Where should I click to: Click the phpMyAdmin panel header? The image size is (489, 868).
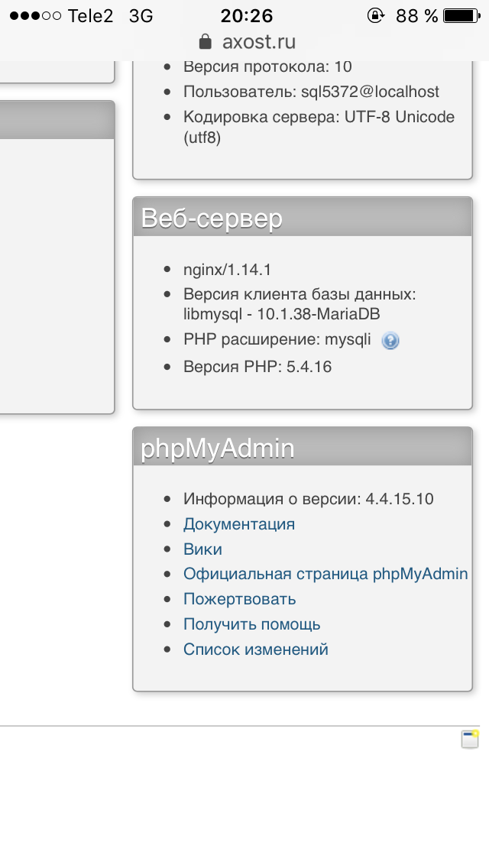point(303,449)
